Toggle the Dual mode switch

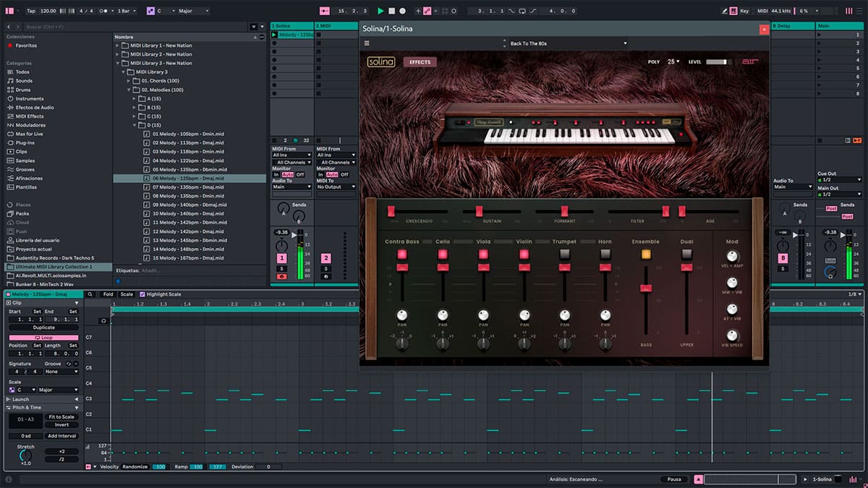coord(686,254)
